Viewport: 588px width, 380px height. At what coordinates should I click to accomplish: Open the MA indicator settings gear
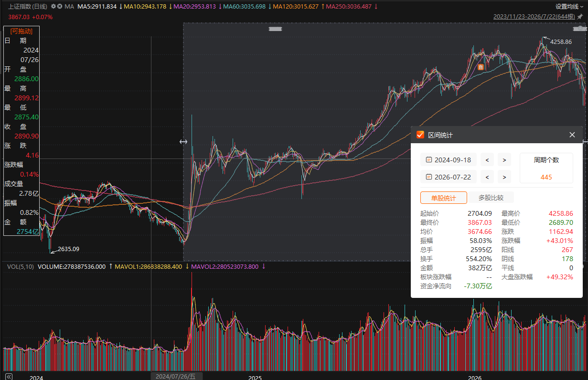(x=53, y=6)
